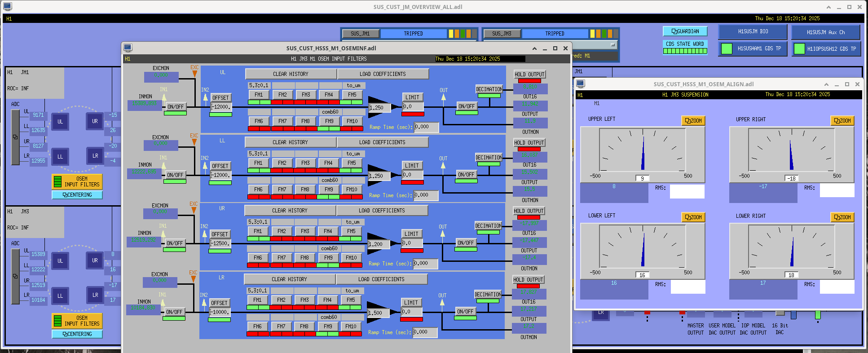This screenshot has width=868, height=353.
Task: Open JM3 CENTERING display
Action: 77,334
